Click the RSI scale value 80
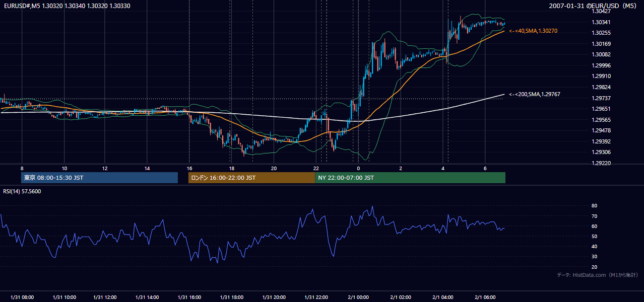Image resolution: width=644 pixels, height=302 pixels. (594, 206)
